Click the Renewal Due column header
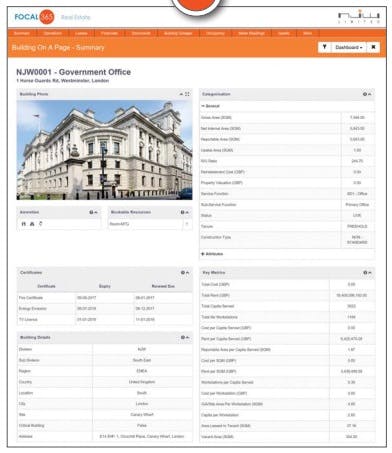This screenshot has height=453, width=392. (163, 286)
